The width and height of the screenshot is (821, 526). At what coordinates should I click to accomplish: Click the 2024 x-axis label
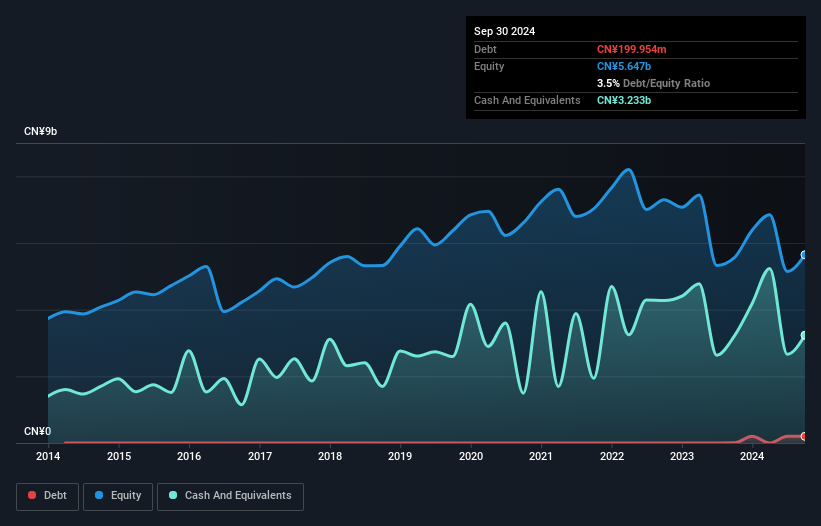point(752,456)
